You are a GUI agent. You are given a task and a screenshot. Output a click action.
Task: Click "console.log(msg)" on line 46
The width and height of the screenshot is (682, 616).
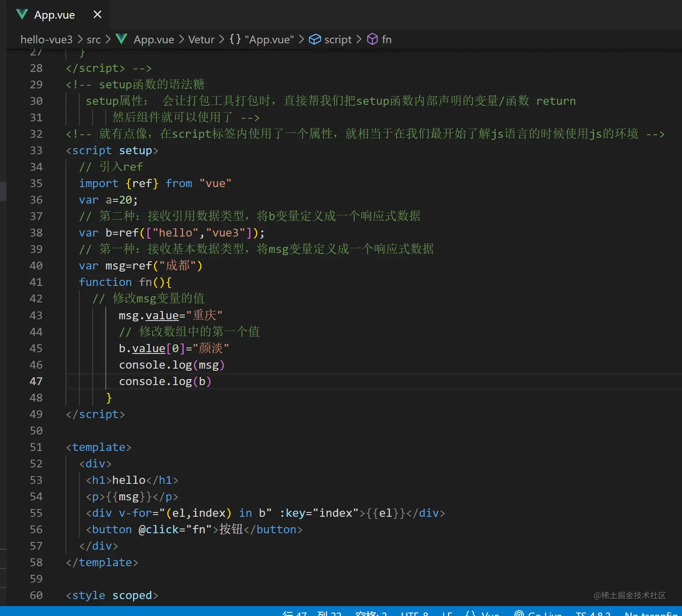[x=172, y=365]
